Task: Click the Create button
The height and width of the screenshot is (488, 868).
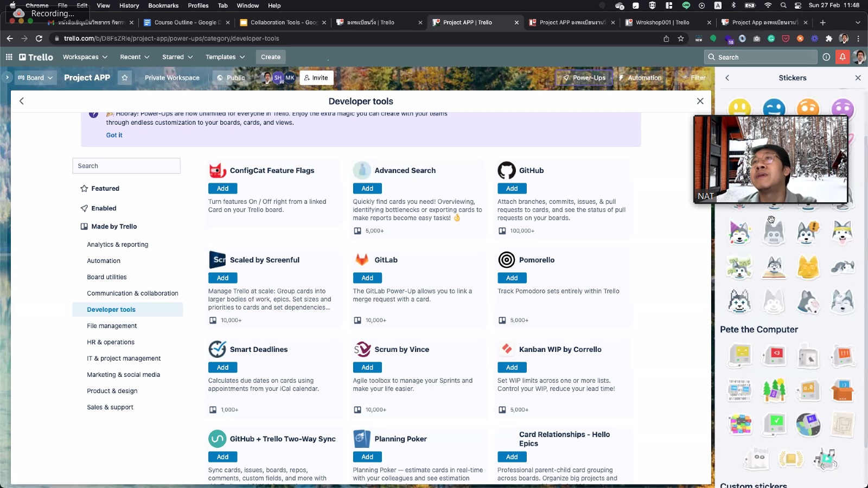Action: tap(271, 57)
